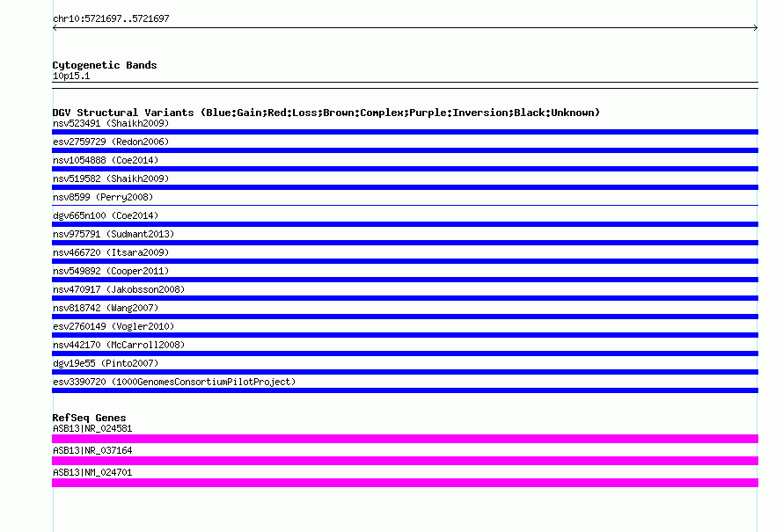Open variant esv2759729 (Redon2006) label
The width and height of the screenshot is (783, 532).
(x=111, y=142)
